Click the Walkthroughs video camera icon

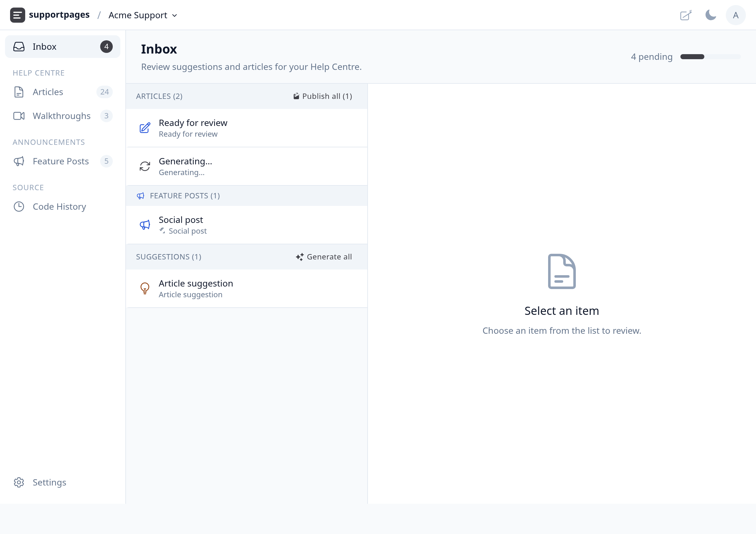click(x=19, y=116)
